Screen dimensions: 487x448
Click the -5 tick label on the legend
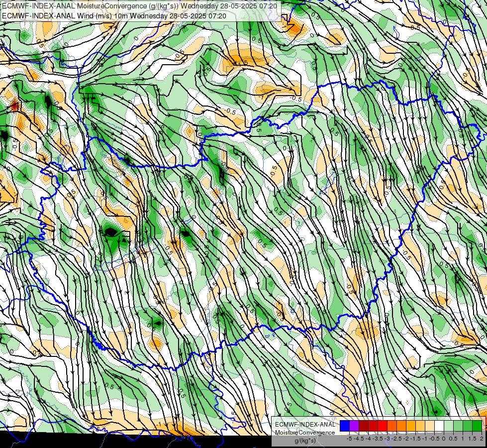pos(349,439)
